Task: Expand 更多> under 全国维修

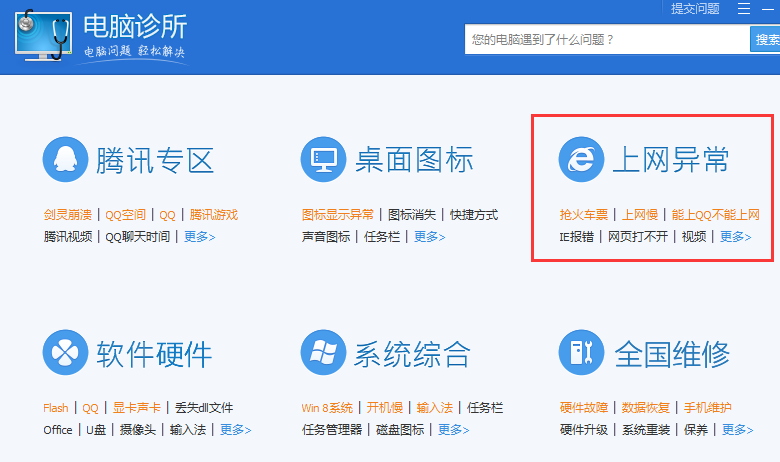Action: tap(738, 430)
